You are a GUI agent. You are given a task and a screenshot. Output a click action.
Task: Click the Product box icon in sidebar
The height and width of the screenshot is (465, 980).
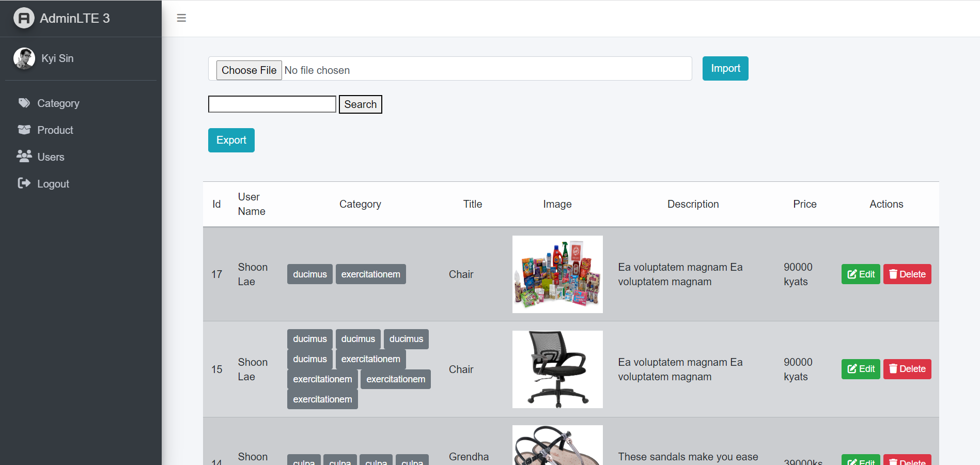click(x=24, y=130)
